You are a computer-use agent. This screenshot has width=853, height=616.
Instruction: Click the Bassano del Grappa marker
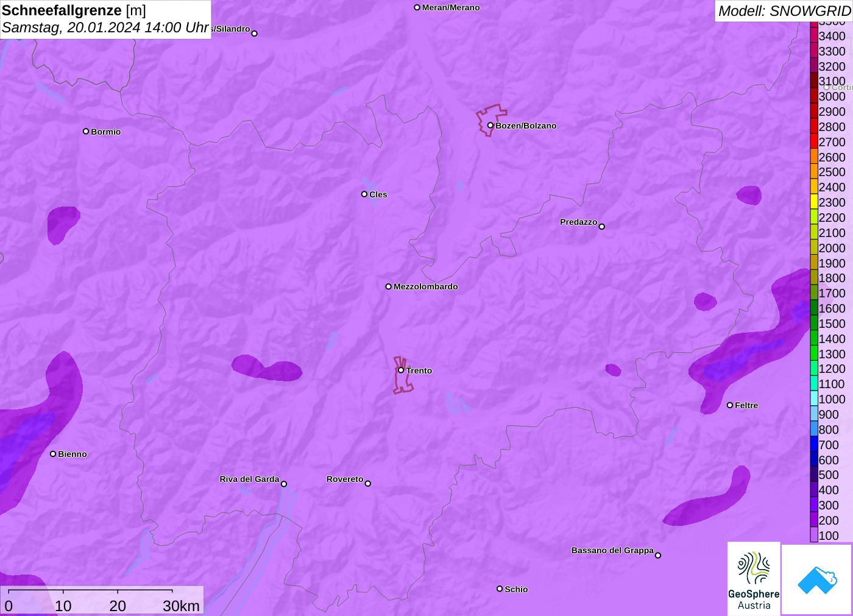tap(658, 555)
